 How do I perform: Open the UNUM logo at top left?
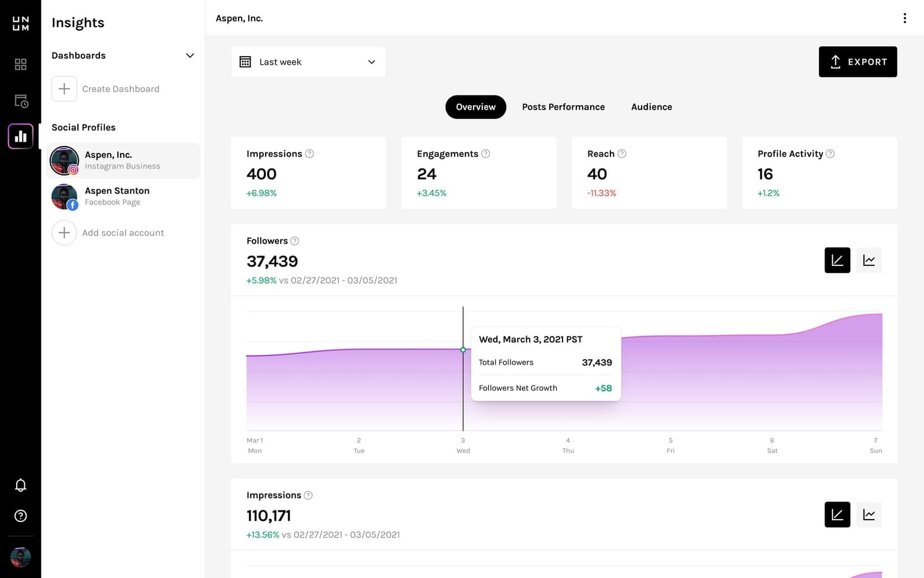(20, 21)
